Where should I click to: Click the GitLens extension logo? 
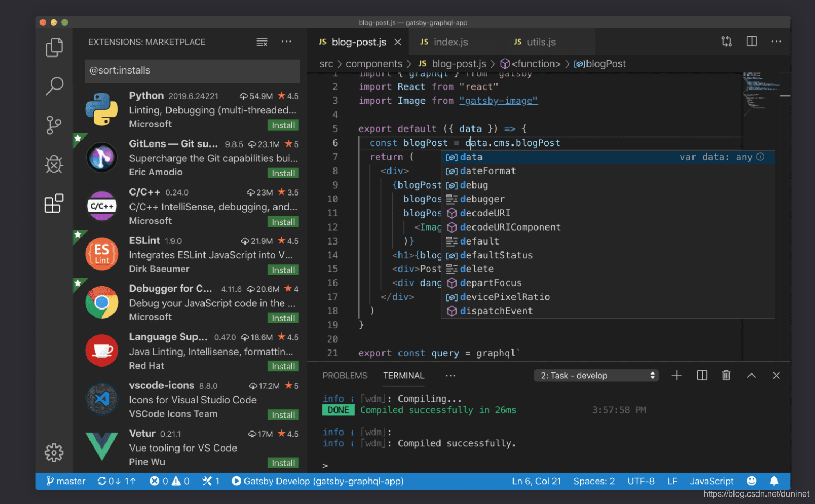point(102,158)
